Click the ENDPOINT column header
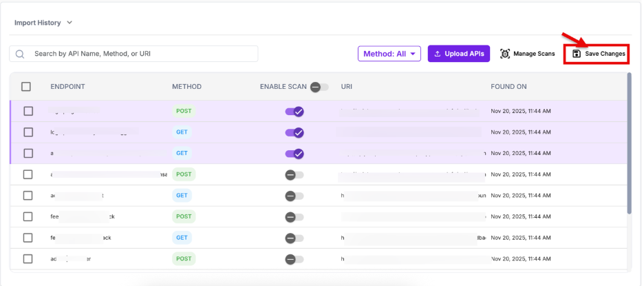The height and width of the screenshot is (286, 644). coord(67,87)
